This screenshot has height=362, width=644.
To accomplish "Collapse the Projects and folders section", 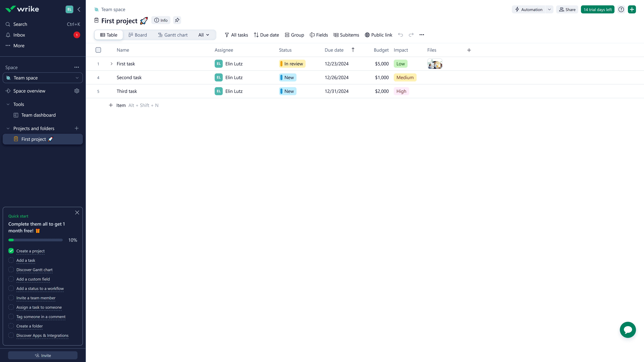I will (x=8, y=128).
